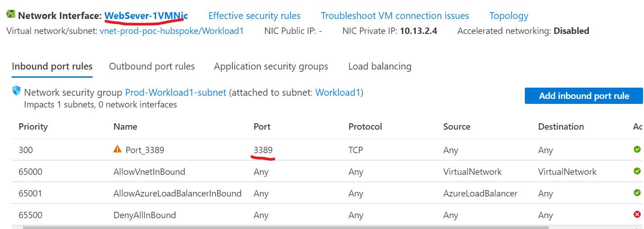Open the WebSever-1VMNic interface link
Image resolution: width=644 pixels, height=229 pixels.
point(146,16)
